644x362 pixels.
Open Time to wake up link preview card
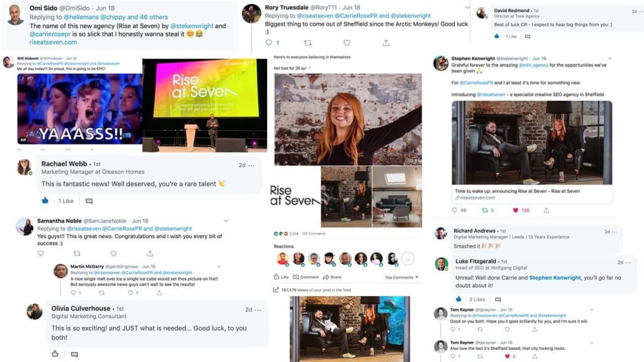[x=532, y=194]
